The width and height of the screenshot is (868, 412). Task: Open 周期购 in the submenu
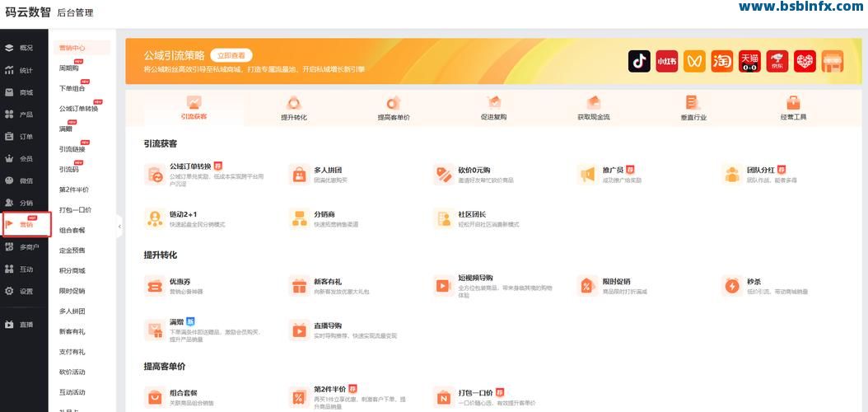(x=69, y=68)
